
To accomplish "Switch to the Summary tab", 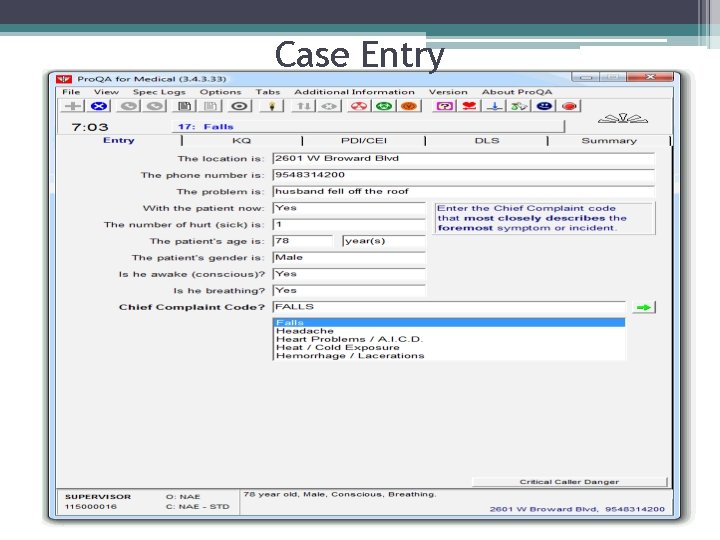I will coord(609,141).
